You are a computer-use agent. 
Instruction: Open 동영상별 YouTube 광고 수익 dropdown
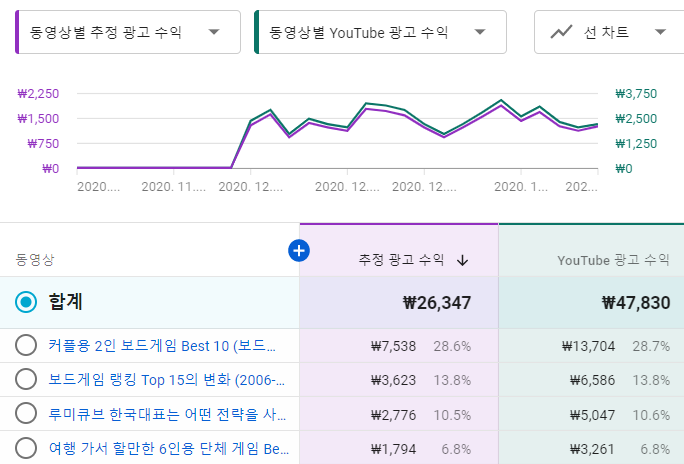point(380,32)
